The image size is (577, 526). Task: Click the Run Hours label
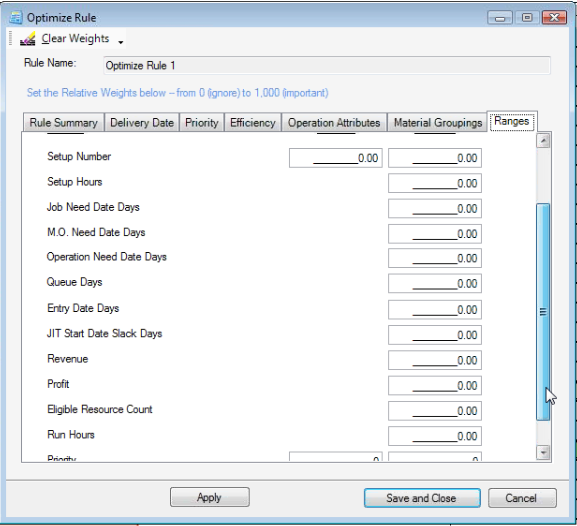tap(71, 435)
